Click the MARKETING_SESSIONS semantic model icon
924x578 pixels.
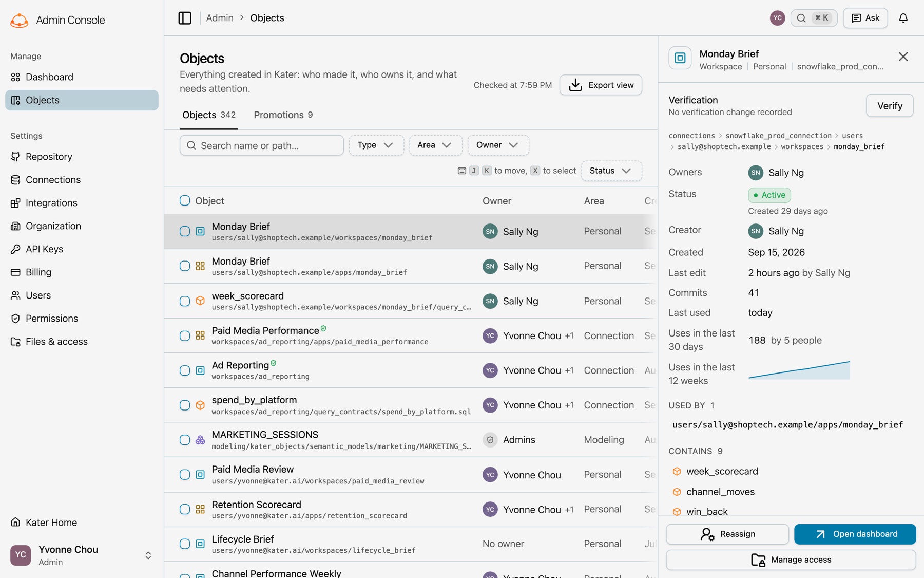(x=200, y=440)
